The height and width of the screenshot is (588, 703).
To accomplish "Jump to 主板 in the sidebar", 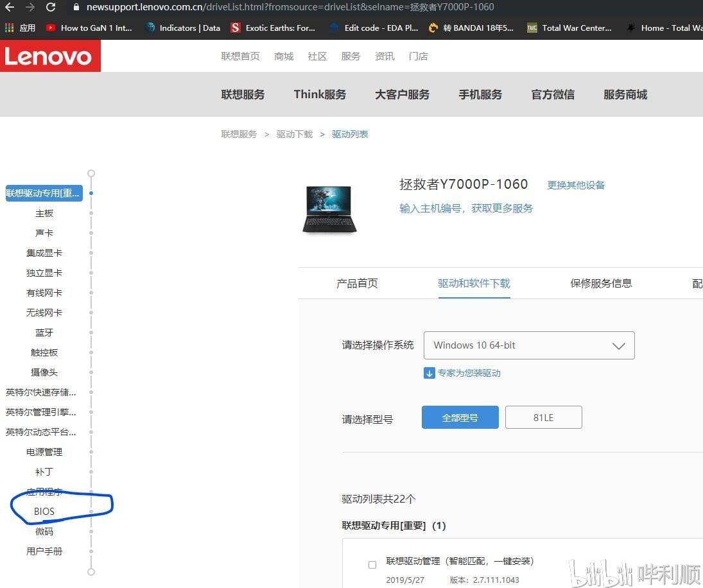I will [x=44, y=213].
